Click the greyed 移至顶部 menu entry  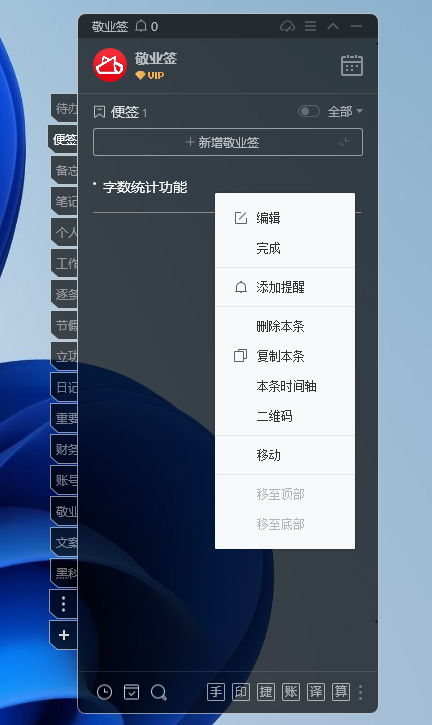point(285,494)
